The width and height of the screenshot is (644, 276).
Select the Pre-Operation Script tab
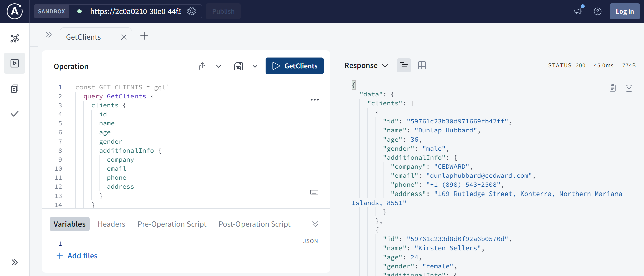(x=172, y=224)
